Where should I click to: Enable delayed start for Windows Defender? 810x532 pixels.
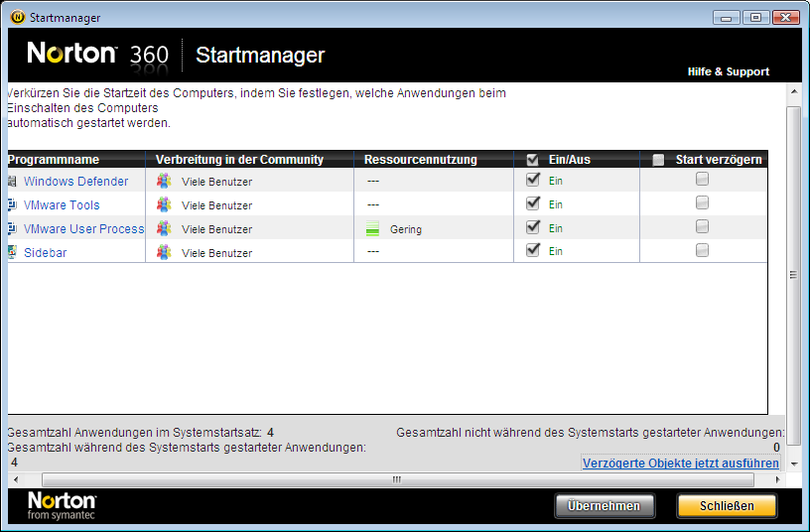[x=702, y=179]
